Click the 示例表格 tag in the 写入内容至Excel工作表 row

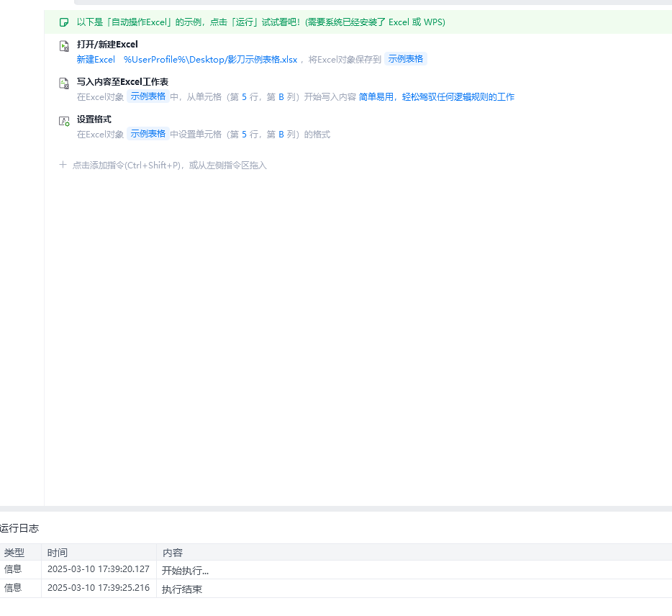(x=148, y=96)
